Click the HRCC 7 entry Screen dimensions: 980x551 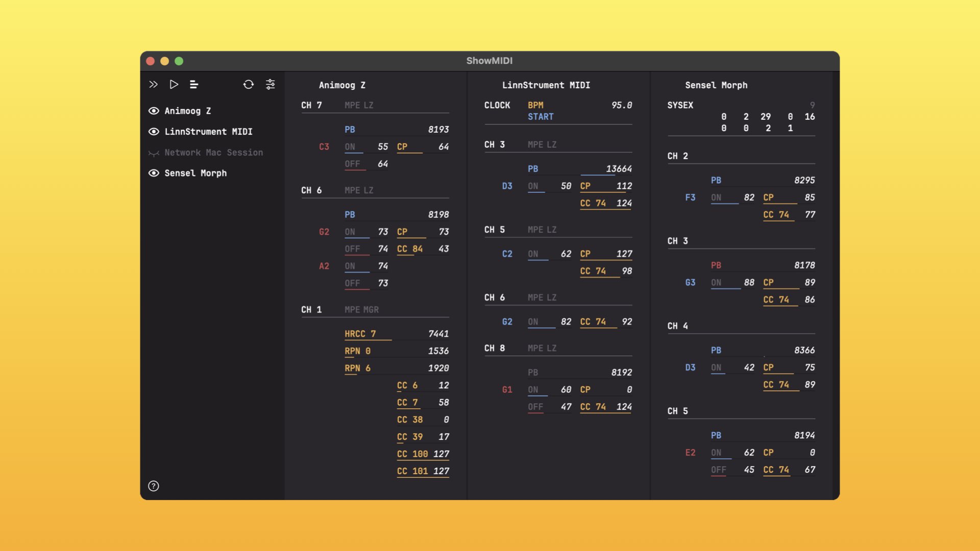pyautogui.click(x=360, y=334)
